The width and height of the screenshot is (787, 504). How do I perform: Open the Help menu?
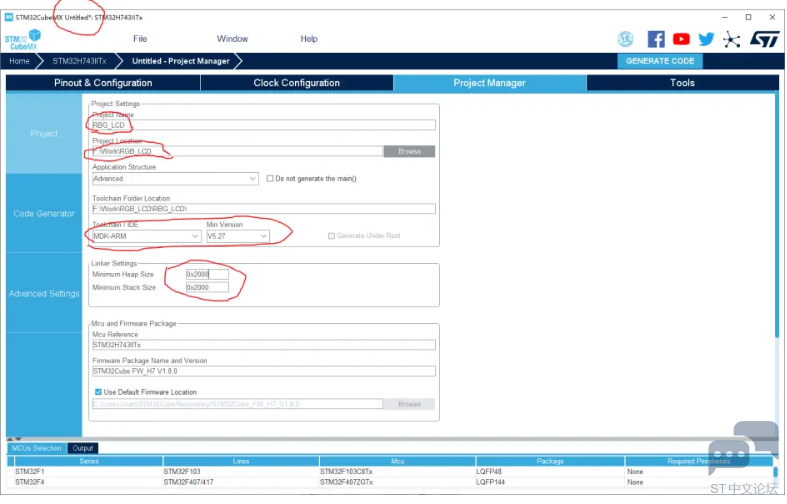coord(309,39)
